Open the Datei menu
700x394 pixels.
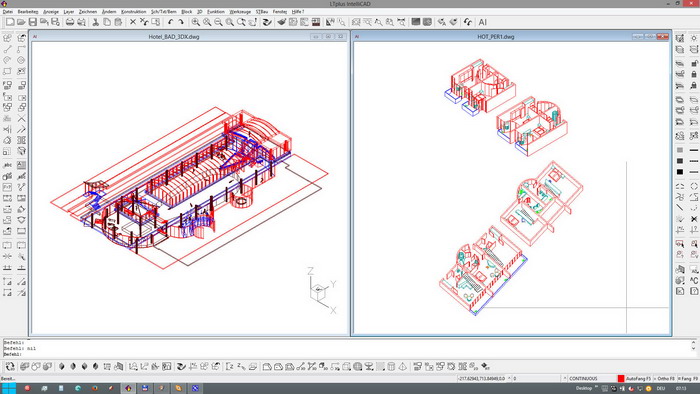tap(8, 12)
